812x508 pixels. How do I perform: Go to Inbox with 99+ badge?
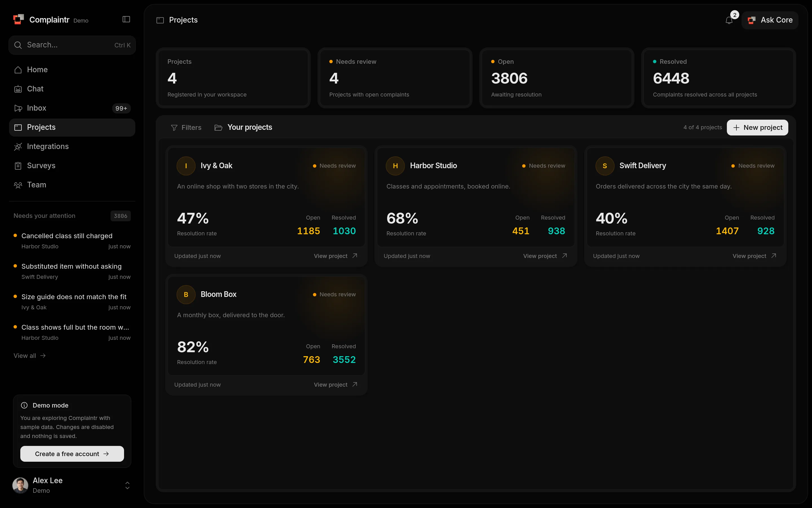pyautogui.click(x=72, y=108)
